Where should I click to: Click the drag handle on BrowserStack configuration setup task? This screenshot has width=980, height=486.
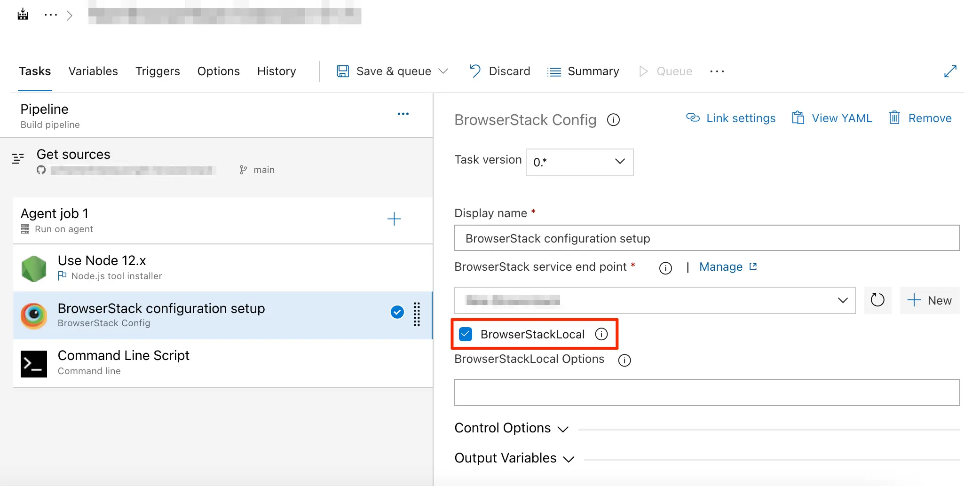[417, 314]
